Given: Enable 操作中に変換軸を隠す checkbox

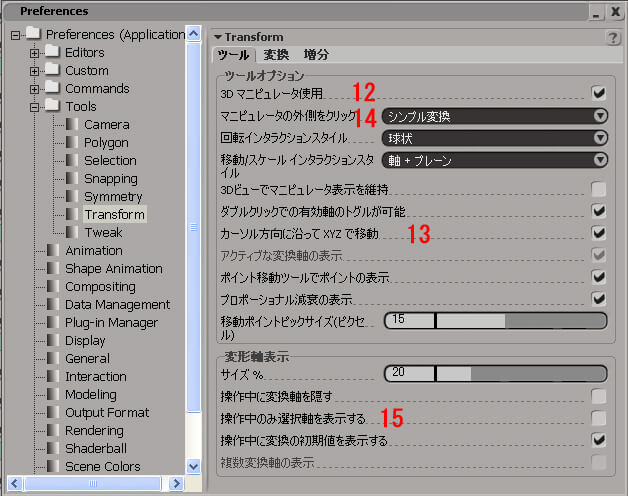Looking at the screenshot, I should pos(599,397).
